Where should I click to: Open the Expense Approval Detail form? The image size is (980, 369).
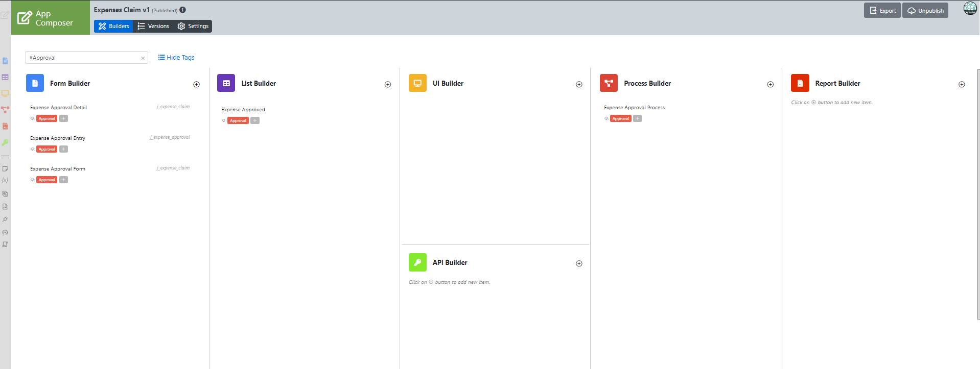coord(58,108)
